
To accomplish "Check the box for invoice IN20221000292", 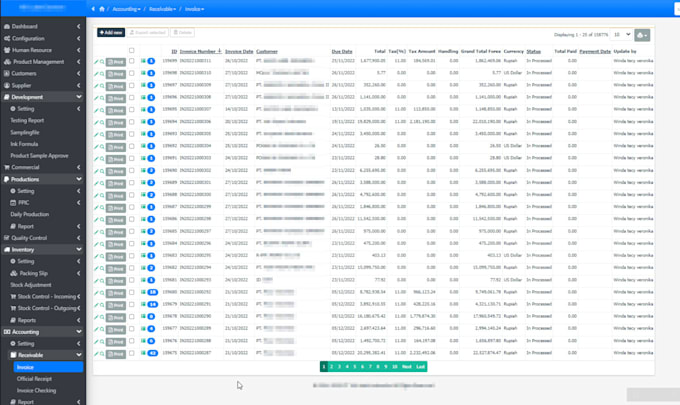I will 131,292.
